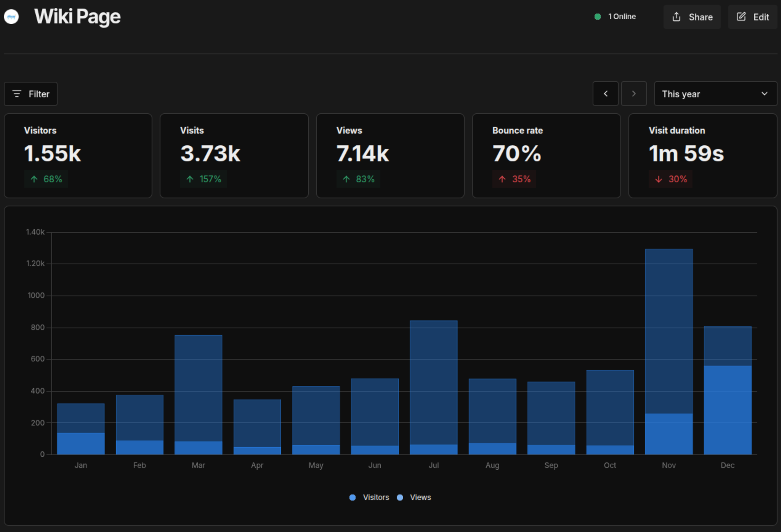Open the This year date range dropdown

(714, 94)
